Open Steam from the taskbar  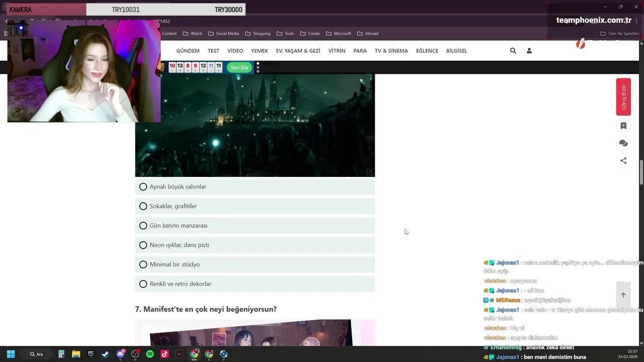105,354
